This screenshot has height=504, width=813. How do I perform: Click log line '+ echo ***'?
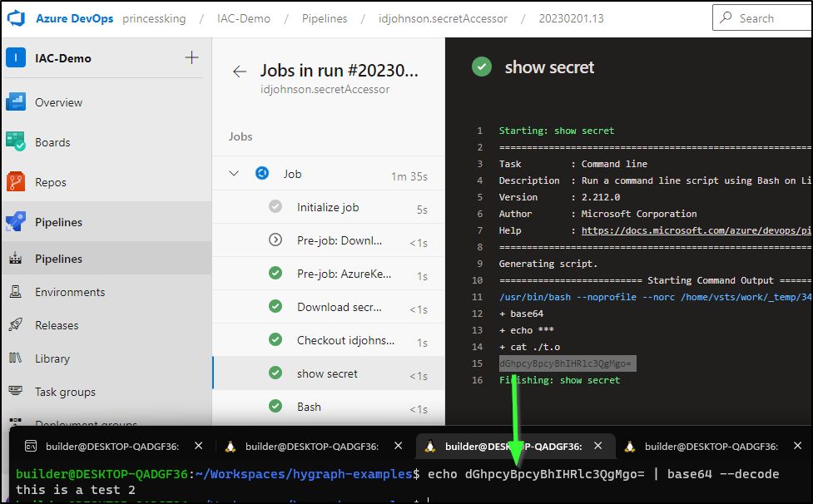point(526,330)
